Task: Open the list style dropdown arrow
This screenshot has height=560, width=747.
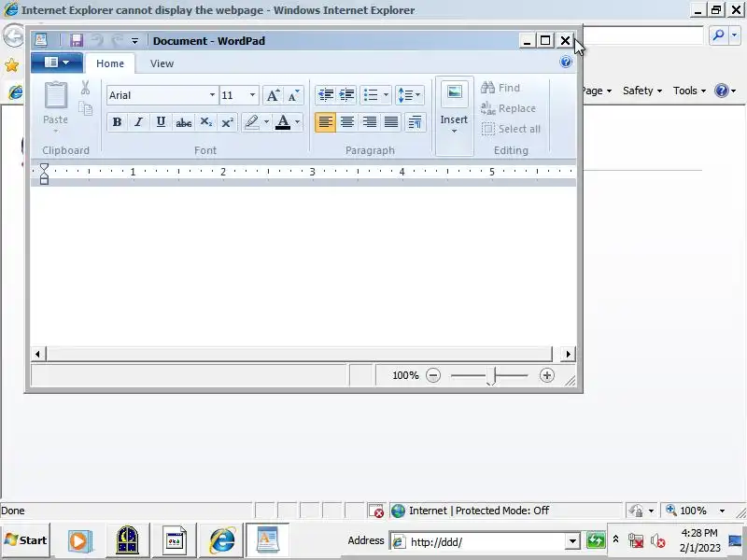Action: (386, 95)
